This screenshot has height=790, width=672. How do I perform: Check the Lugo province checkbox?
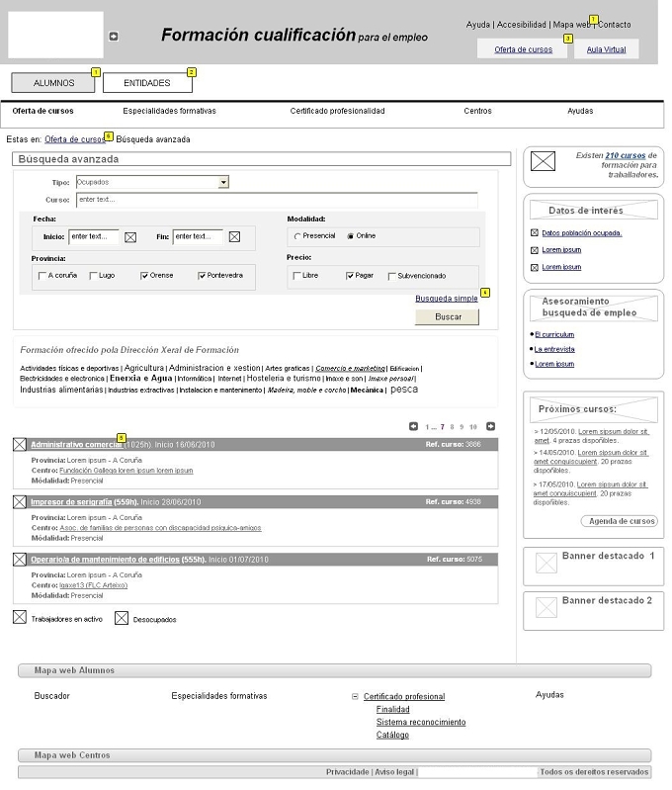[x=93, y=276]
